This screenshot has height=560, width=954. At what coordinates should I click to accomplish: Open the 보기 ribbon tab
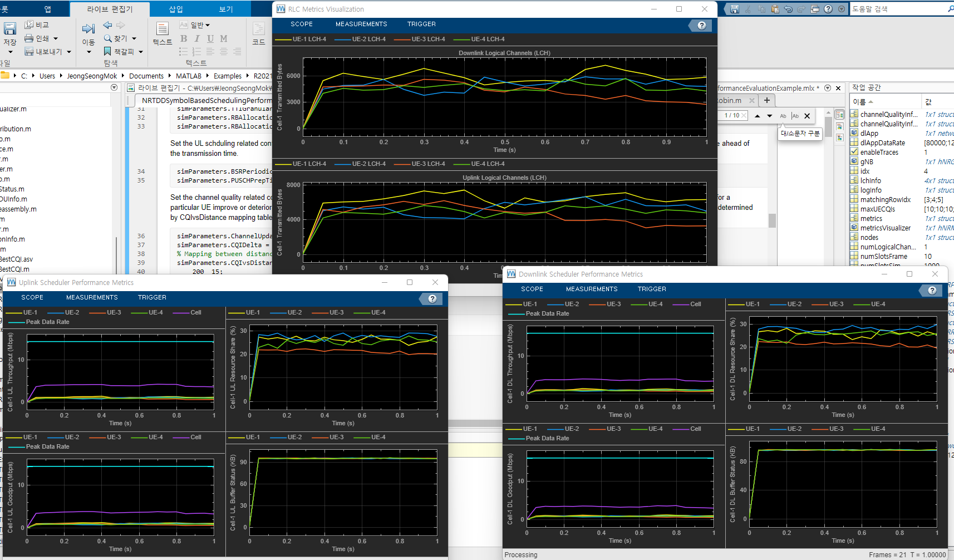[x=226, y=9]
